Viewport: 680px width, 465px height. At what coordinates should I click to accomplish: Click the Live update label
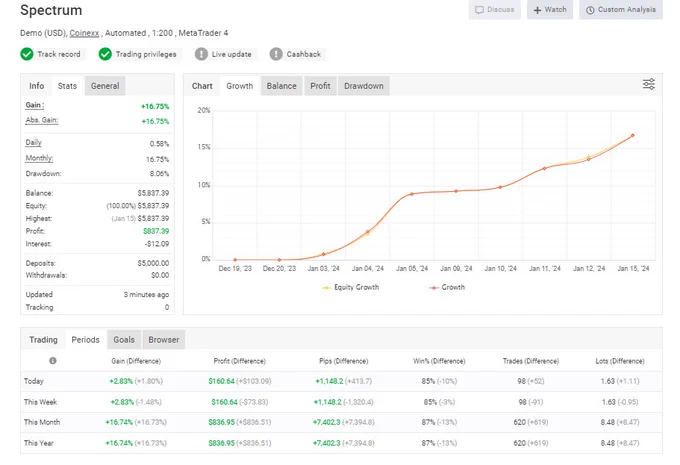coord(232,54)
